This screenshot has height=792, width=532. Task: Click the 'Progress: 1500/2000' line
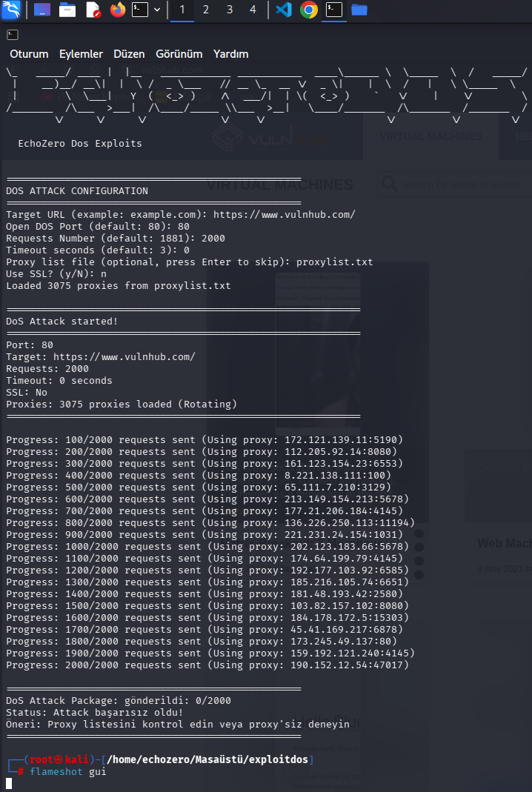207,605
